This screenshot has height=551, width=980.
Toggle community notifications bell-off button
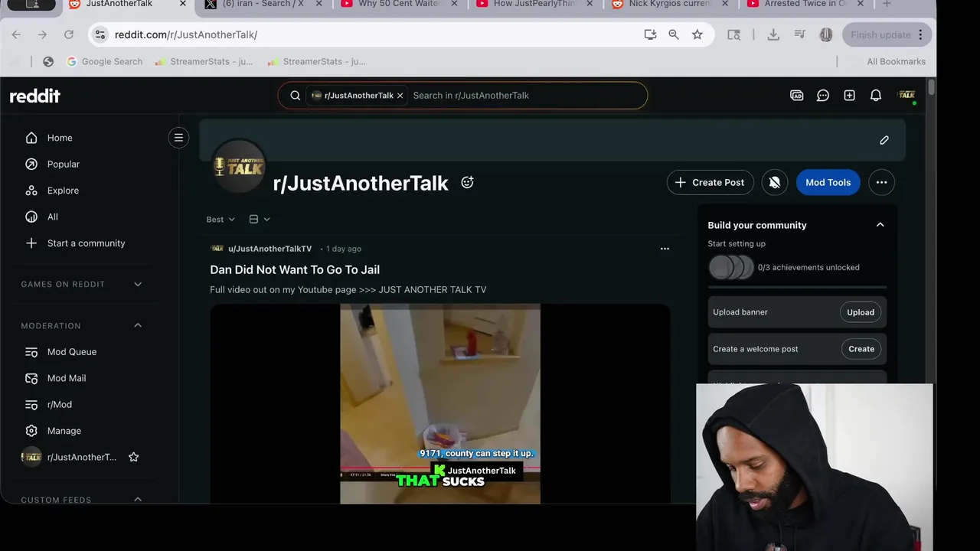pos(775,182)
